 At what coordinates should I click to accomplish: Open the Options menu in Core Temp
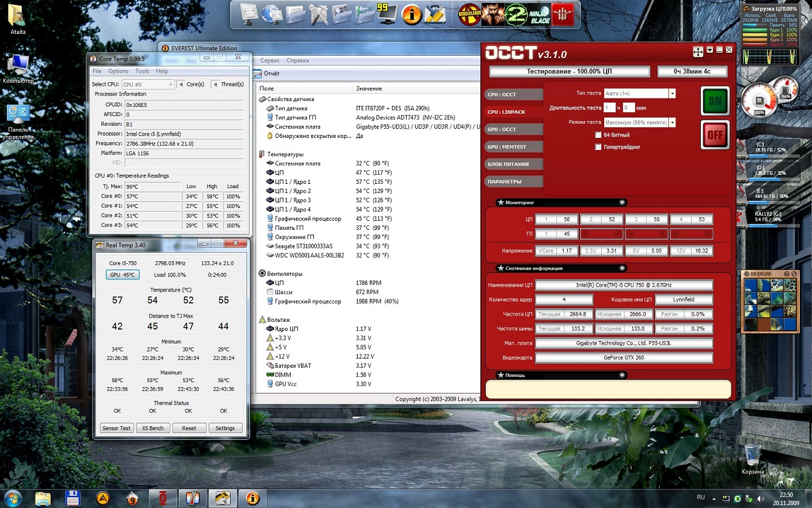(x=118, y=71)
